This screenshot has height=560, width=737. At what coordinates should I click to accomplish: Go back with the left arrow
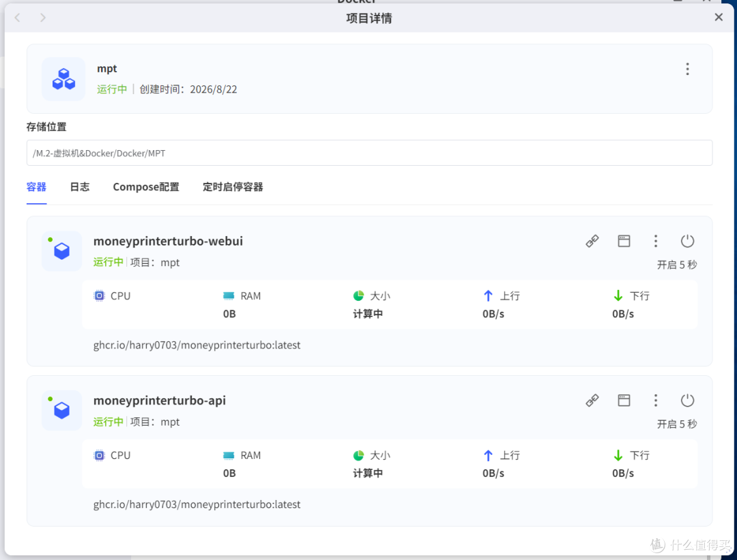[17, 18]
